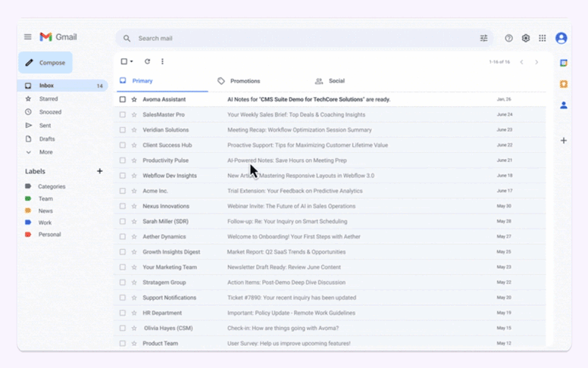Screen dimensions: 588x368
Task: Open the Inbox folder
Action: click(x=63, y=86)
